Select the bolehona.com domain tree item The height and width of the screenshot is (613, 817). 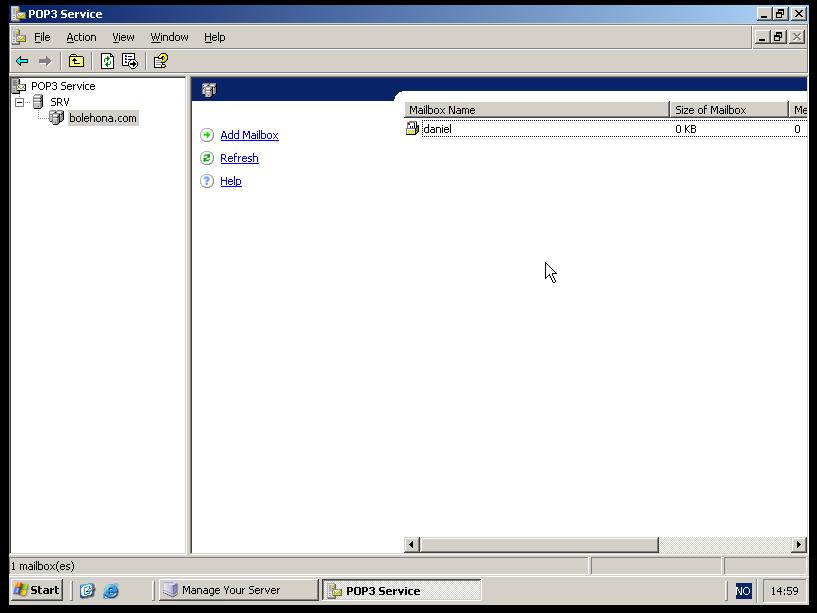pyautogui.click(x=103, y=118)
